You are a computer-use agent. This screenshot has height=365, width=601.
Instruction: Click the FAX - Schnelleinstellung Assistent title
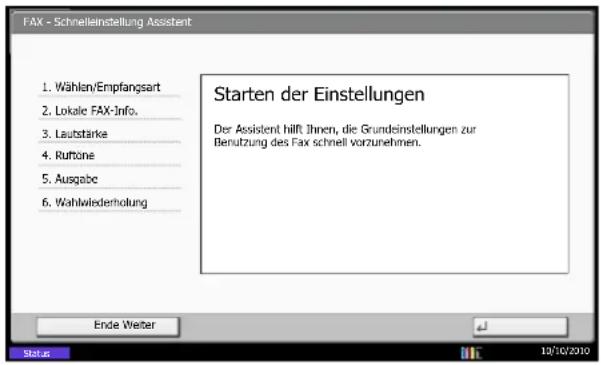[107, 22]
